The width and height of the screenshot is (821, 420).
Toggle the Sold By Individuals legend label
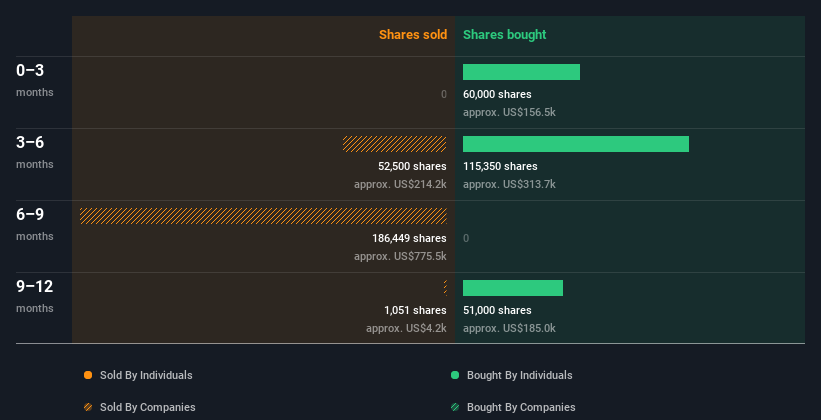(x=146, y=375)
